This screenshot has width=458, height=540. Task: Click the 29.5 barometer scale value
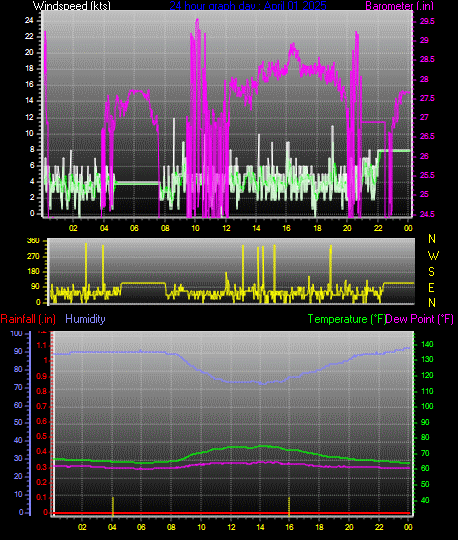[427, 21]
